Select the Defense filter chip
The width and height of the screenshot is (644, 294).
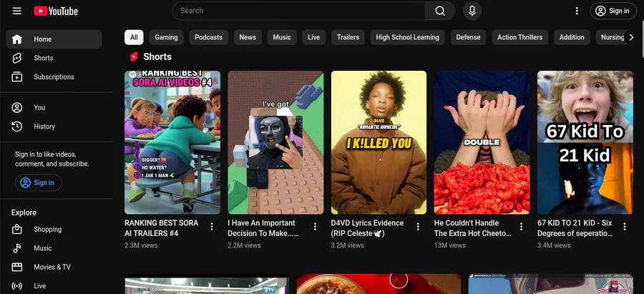point(468,37)
